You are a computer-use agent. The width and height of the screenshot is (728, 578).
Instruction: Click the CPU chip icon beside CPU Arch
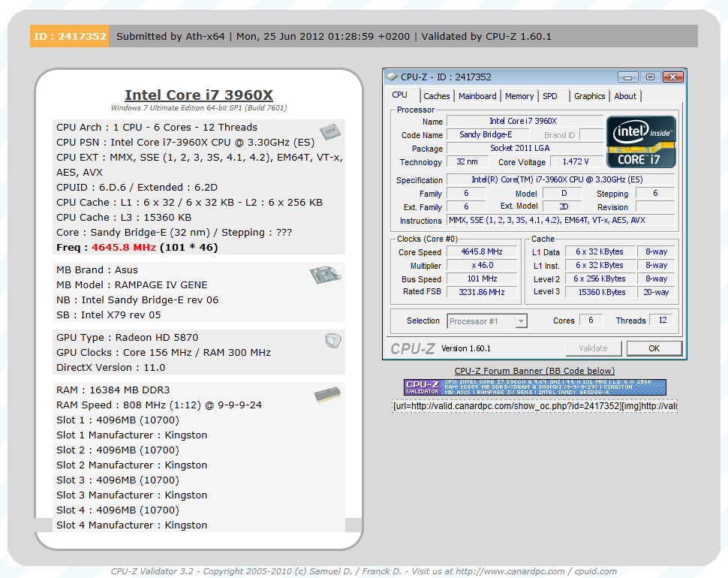[x=330, y=131]
